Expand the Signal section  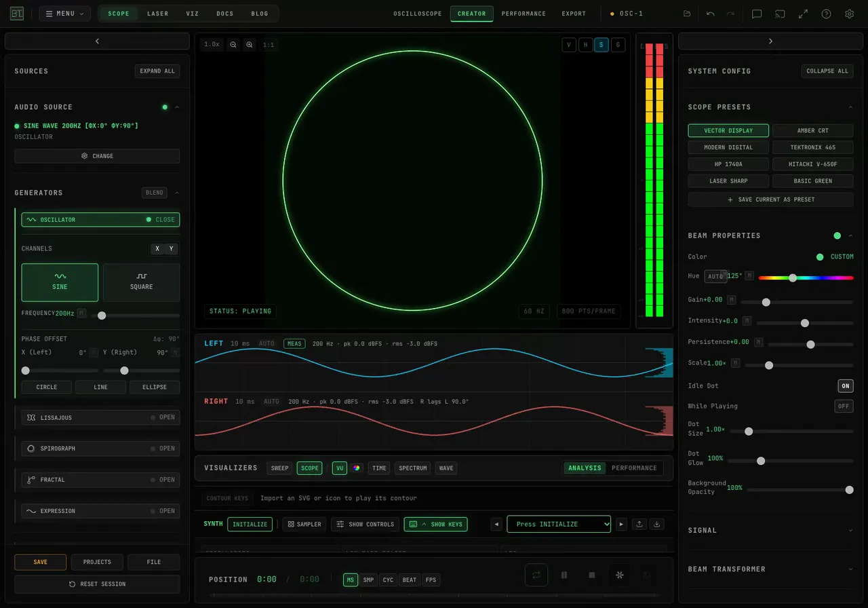(770, 531)
